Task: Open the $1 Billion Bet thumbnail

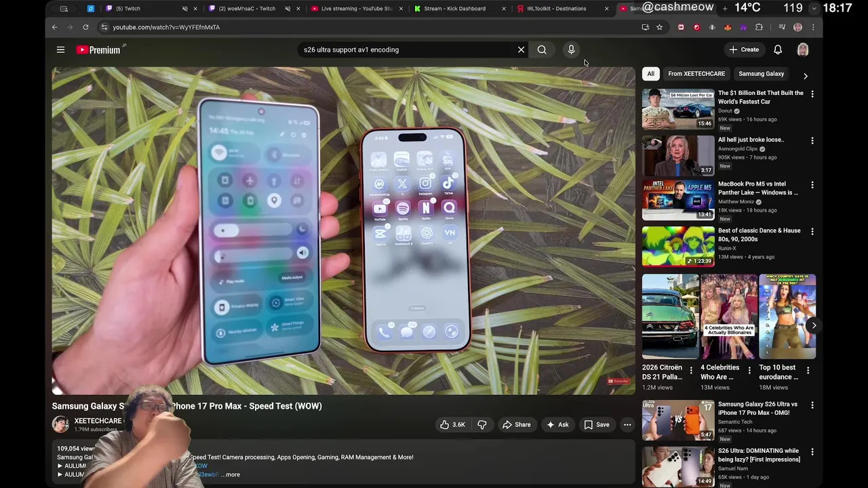Action: coord(678,108)
